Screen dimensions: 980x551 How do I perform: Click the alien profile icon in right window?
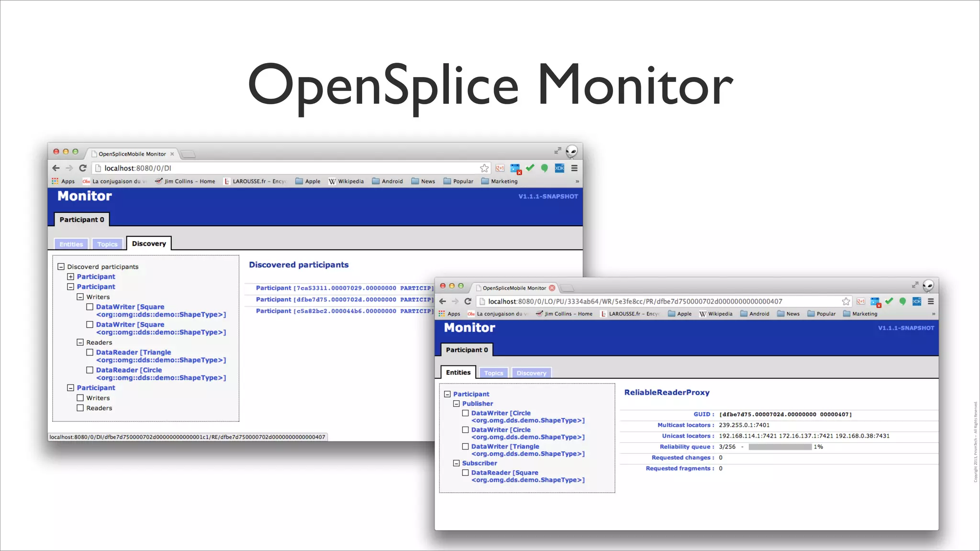928,286
